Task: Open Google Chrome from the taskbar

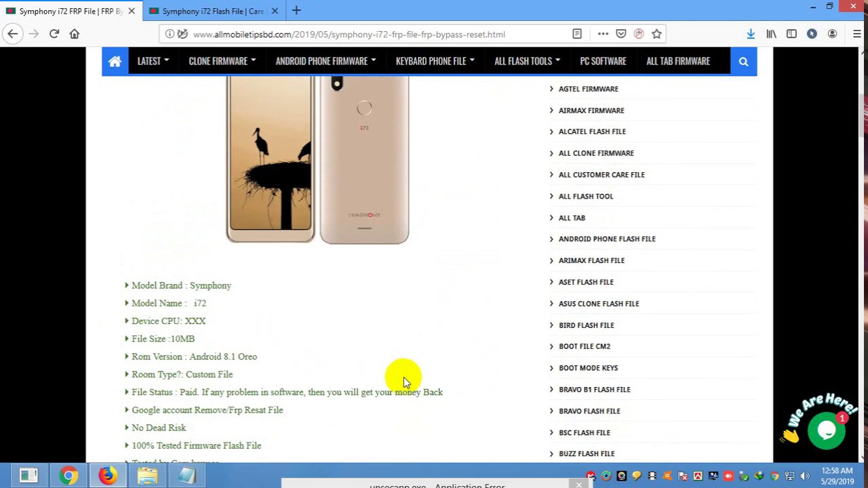Action: click(68, 476)
